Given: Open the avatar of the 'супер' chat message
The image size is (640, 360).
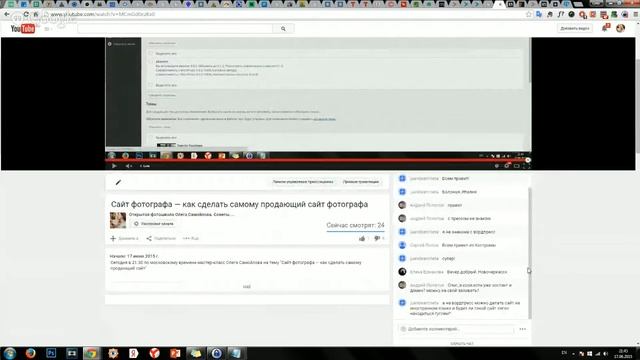Looking at the screenshot, I should coord(402,258).
